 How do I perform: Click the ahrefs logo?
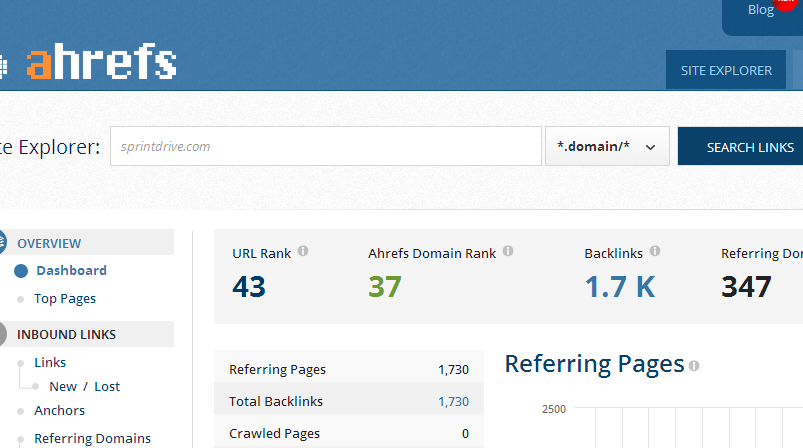point(101,61)
